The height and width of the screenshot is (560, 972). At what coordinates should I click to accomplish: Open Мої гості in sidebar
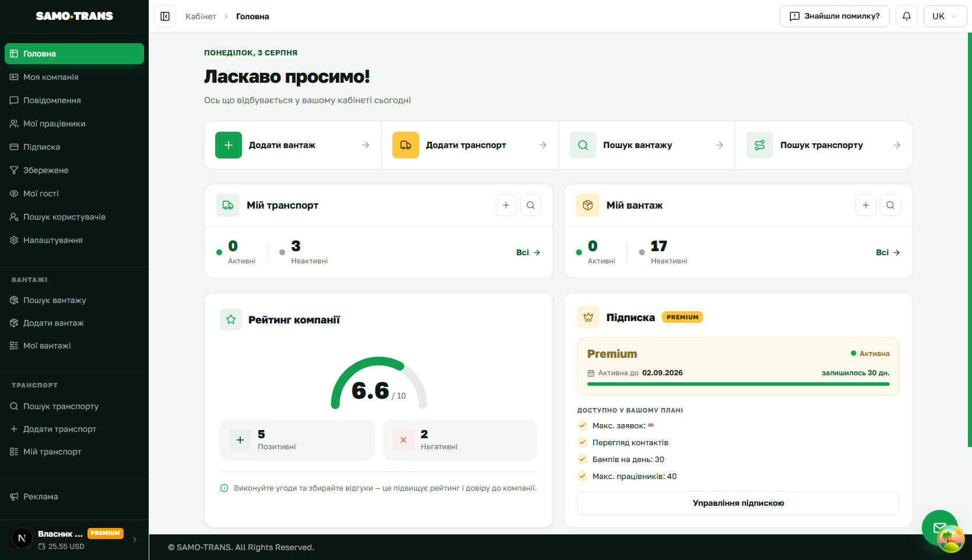(74, 193)
